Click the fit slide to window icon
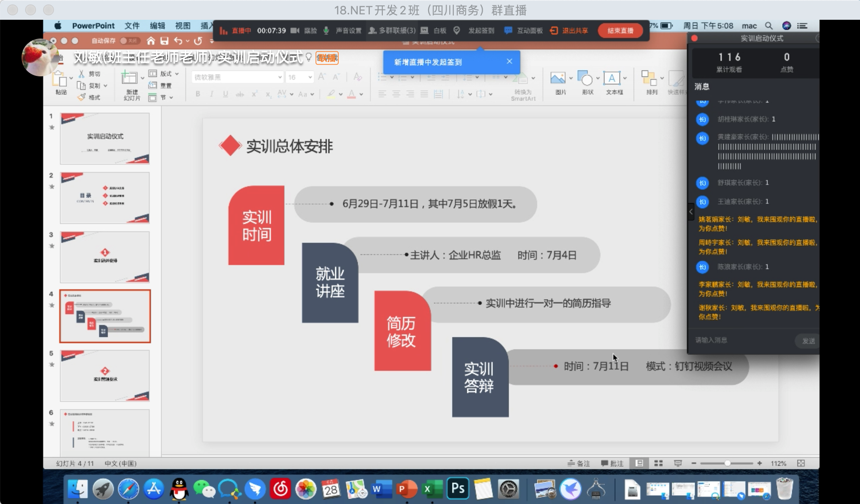Screen dimensions: 860x504 point(801,463)
